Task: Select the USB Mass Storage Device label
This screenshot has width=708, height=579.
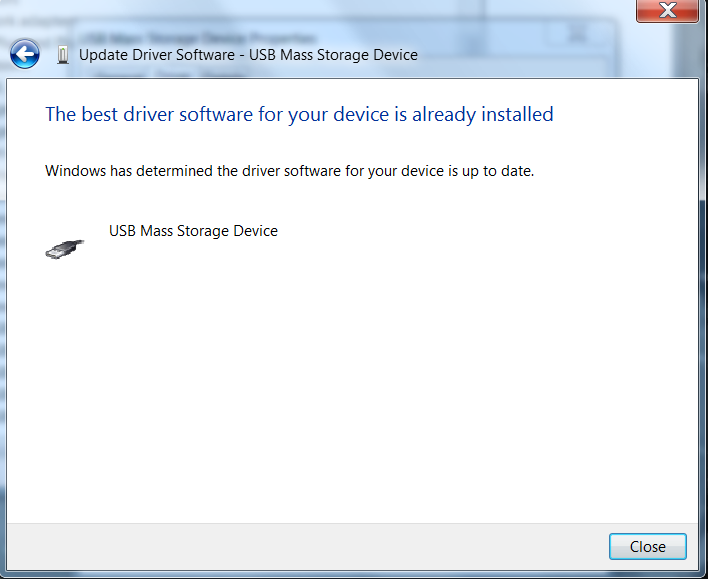Action: (x=193, y=231)
